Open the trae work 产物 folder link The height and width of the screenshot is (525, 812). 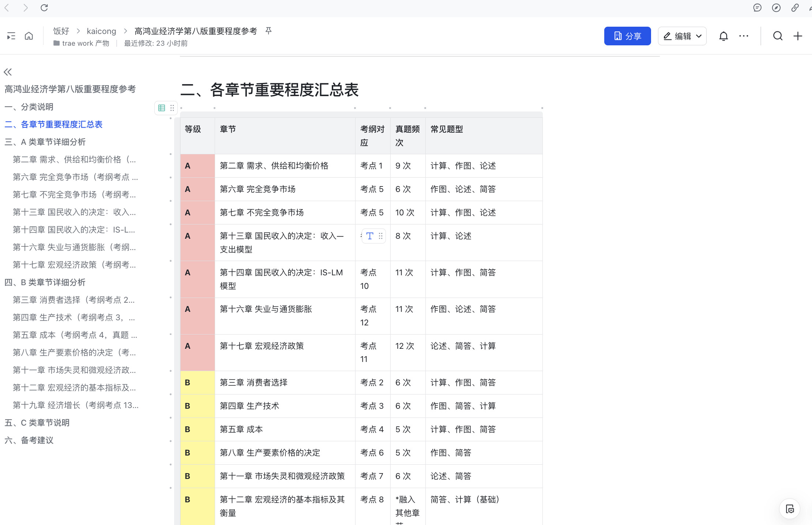point(81,43)
